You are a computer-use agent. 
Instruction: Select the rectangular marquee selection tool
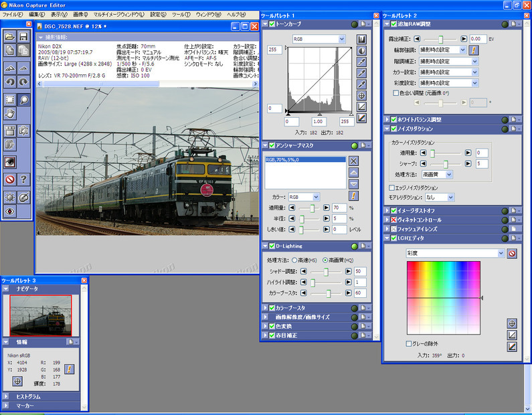[x=10, y=100]
